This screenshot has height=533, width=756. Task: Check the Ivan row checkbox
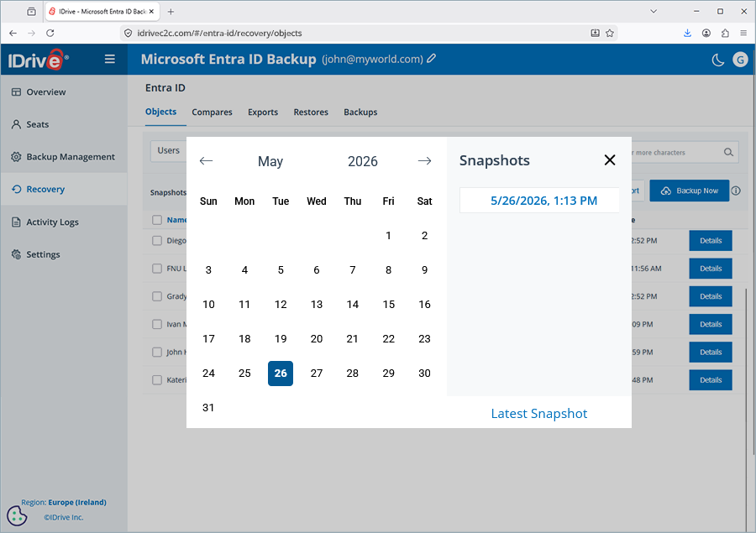157,324
